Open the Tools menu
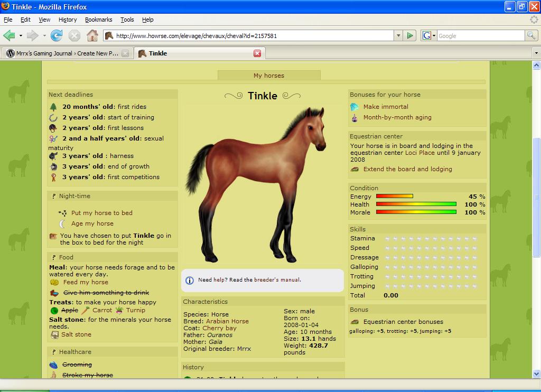This screenshot has height=392, width=541. [127, 20]
